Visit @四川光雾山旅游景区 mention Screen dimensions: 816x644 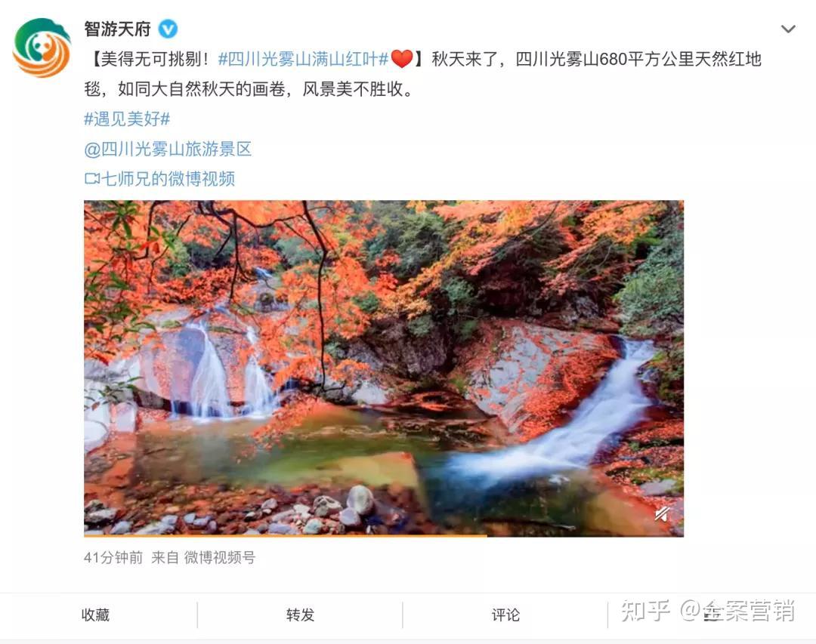[x=168, y=149]
